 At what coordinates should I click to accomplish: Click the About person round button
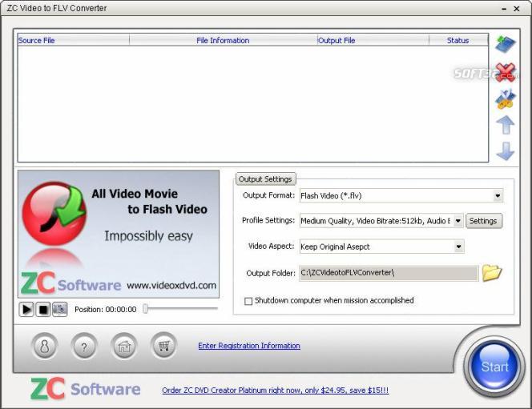coord(44,346)
